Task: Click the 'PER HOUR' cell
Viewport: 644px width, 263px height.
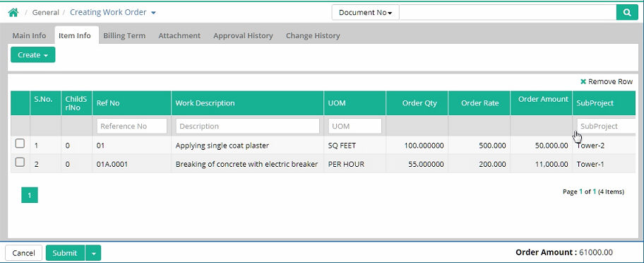Action: pos(355,164)
